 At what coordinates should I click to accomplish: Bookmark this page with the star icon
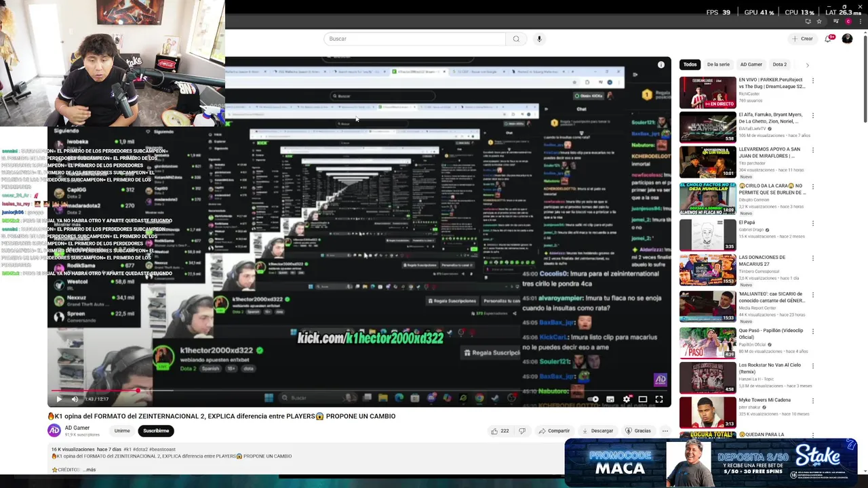818,22
